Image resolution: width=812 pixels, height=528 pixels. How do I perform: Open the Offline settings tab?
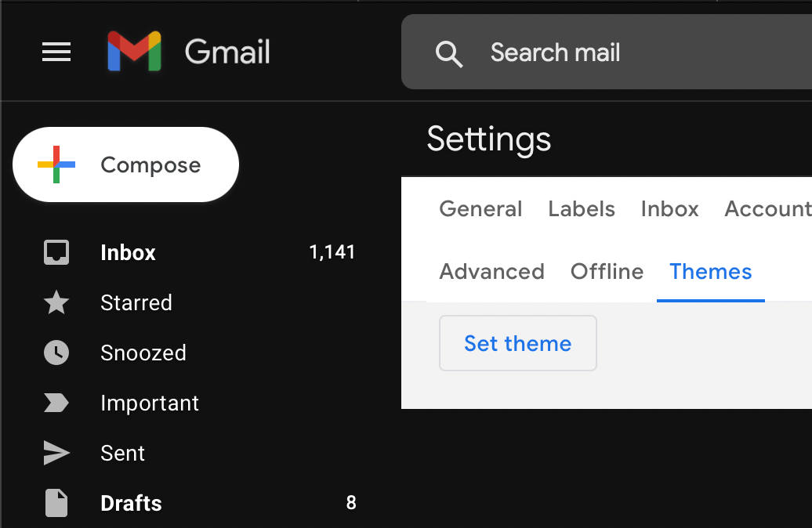click(x=607, y=271)
